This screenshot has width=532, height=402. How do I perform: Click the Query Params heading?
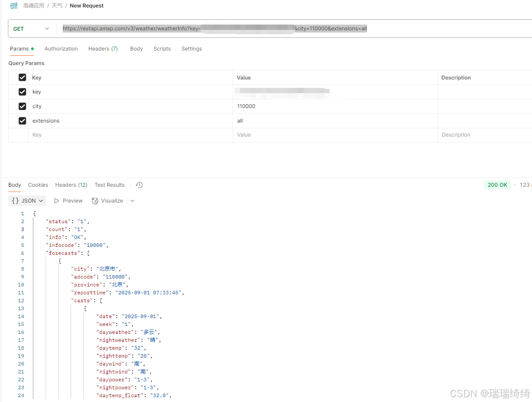[26, 63]
